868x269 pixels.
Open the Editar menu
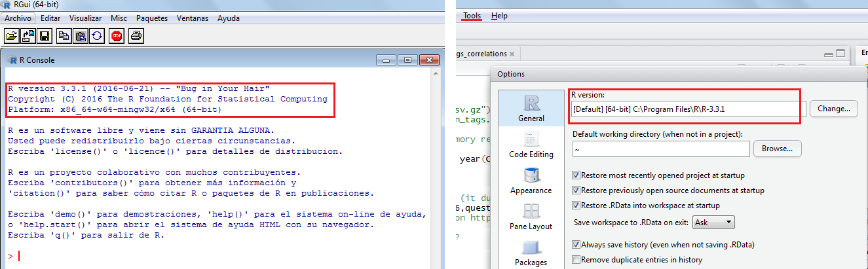pyautogui.click(x=50, y=18)
